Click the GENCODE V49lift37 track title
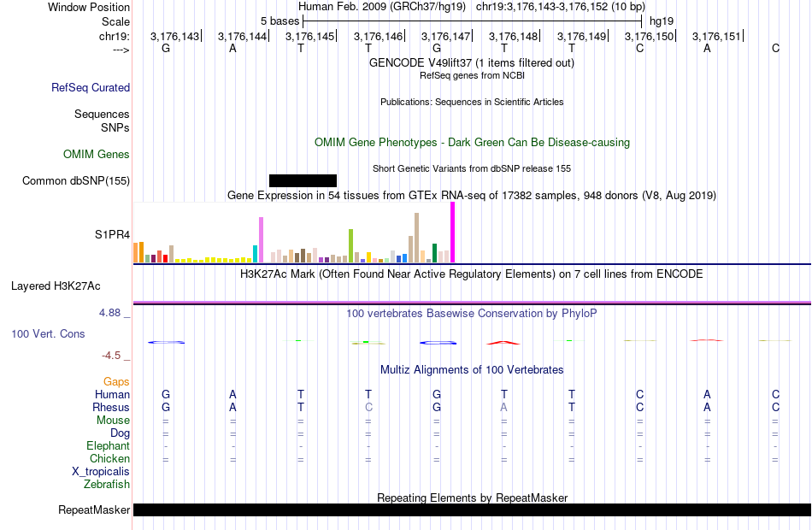Image resolution: width=812 pixels, height=530 pixels. [472, 62]
